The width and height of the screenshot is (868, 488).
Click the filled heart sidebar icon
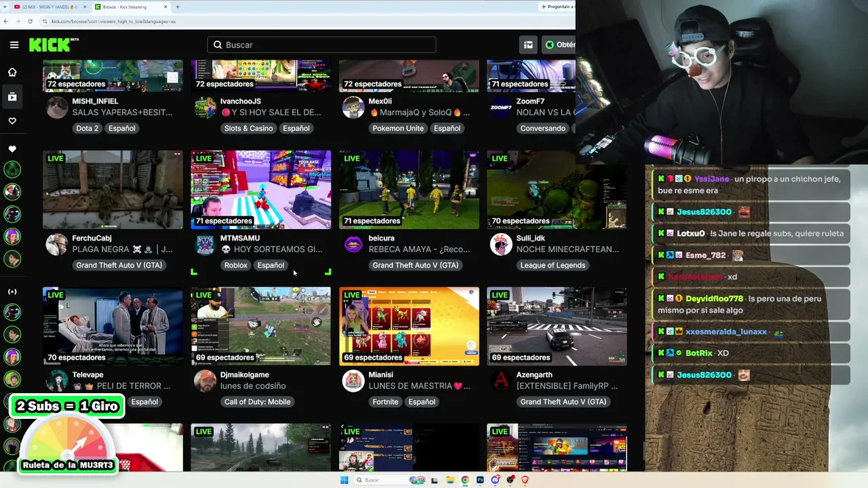click(x=12, y=149)
